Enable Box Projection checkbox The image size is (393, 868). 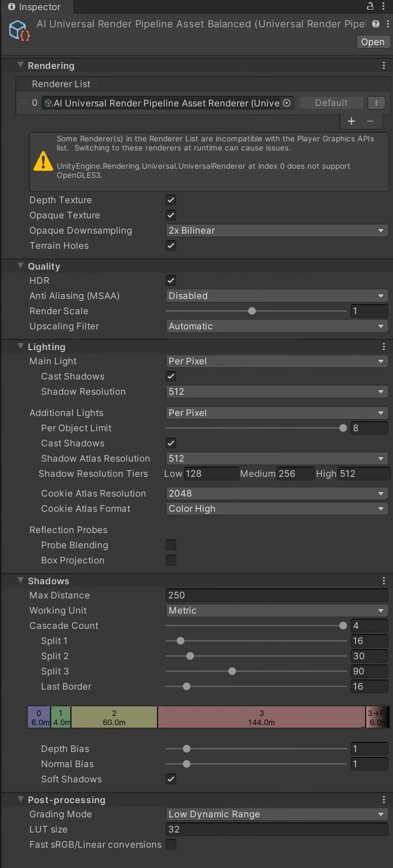[x=171, y=560]
